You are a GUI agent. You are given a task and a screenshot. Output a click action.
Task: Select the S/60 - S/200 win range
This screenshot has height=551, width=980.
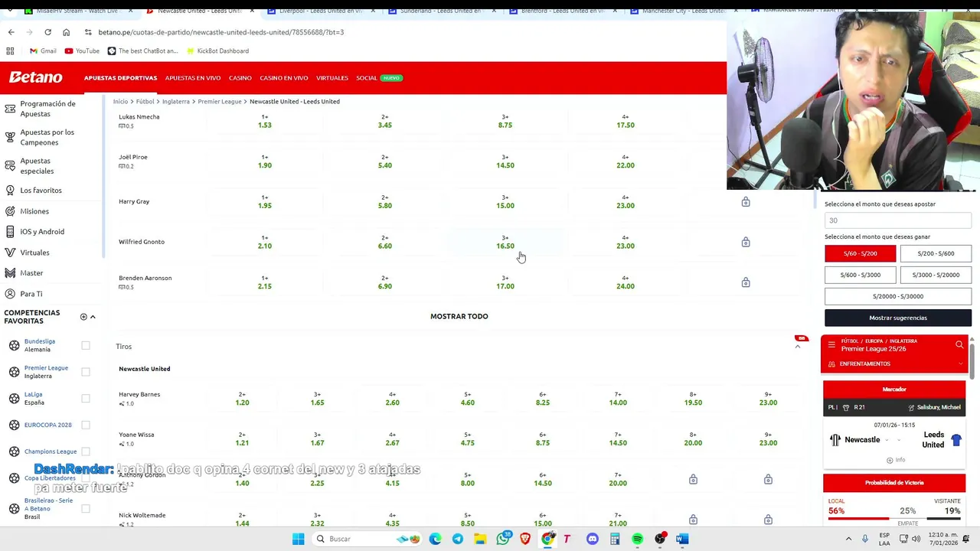tap(860, 253)
